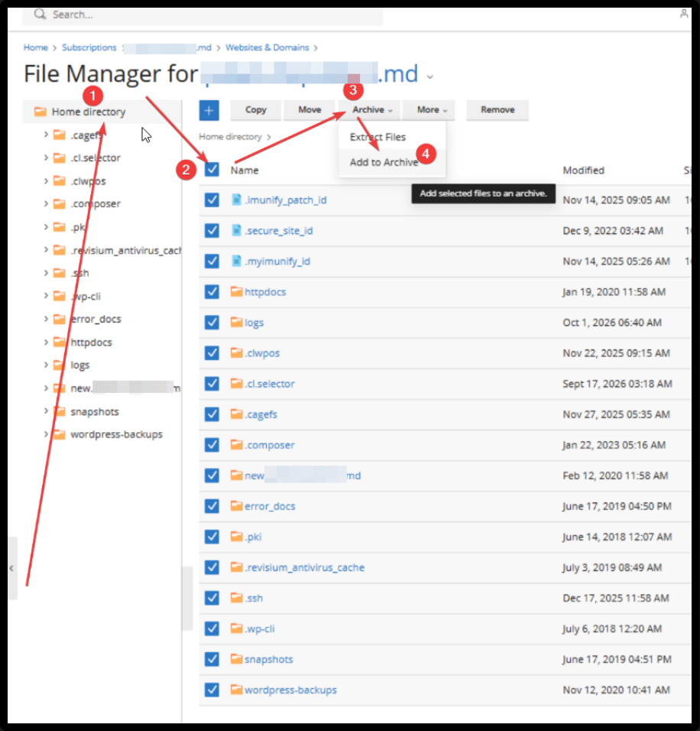The height and width of the screenshot is (731, 700).
Task: Go to the Home breadcrumb link
Action: [36, 47]
